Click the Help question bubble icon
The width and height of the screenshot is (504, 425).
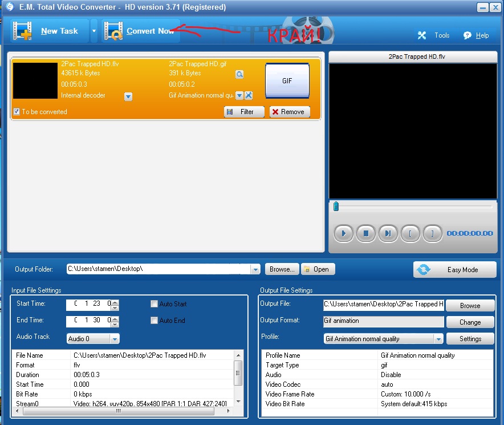[x=467, y=35]
